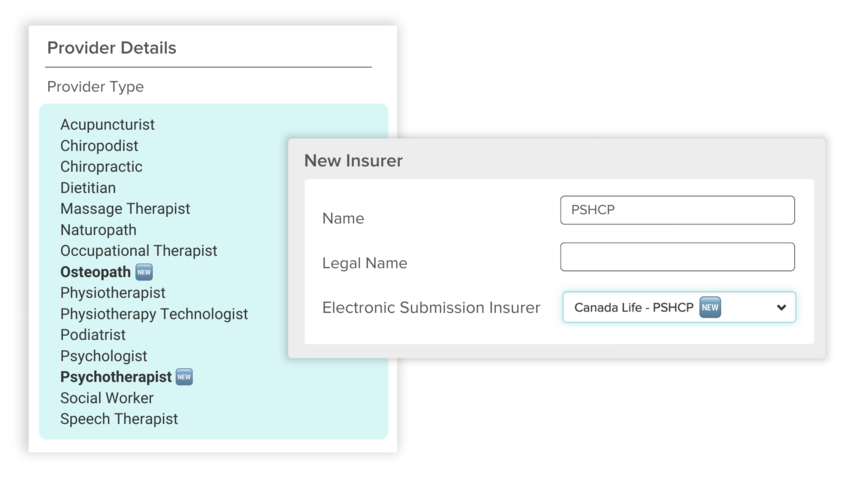Click the NEW badge beside Psychotherapist
The width and height of the screenshot is (850, 478).
point(184,377)
